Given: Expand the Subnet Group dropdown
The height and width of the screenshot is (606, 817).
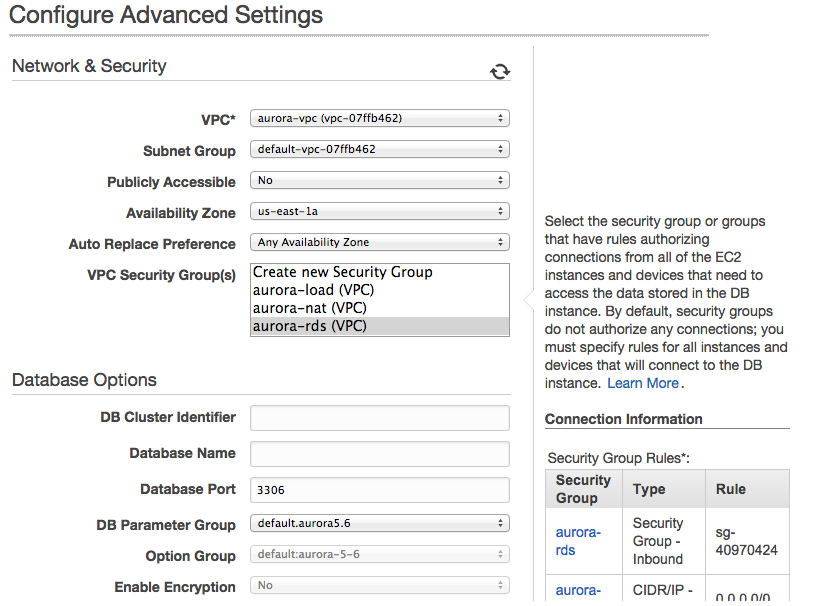Looking at the screenshot, I should 379,150.
